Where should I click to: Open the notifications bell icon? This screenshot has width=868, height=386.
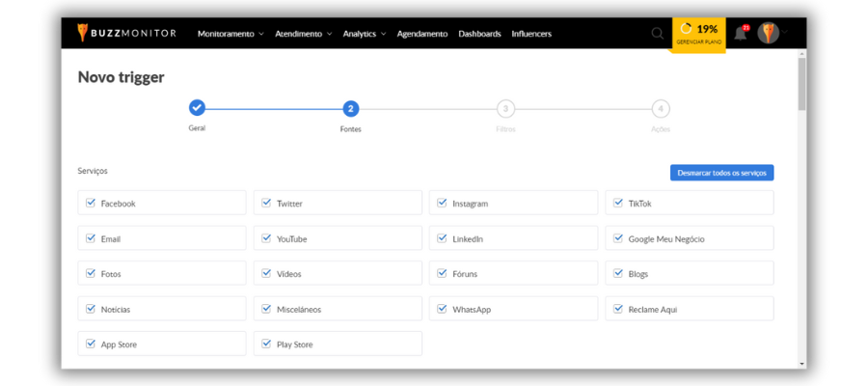[x=741, y=33]
